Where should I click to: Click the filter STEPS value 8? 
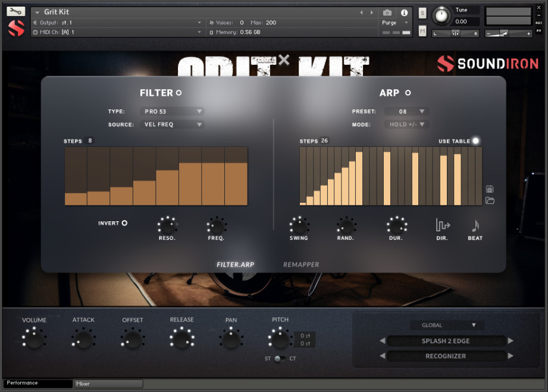(x=90, y=140)
